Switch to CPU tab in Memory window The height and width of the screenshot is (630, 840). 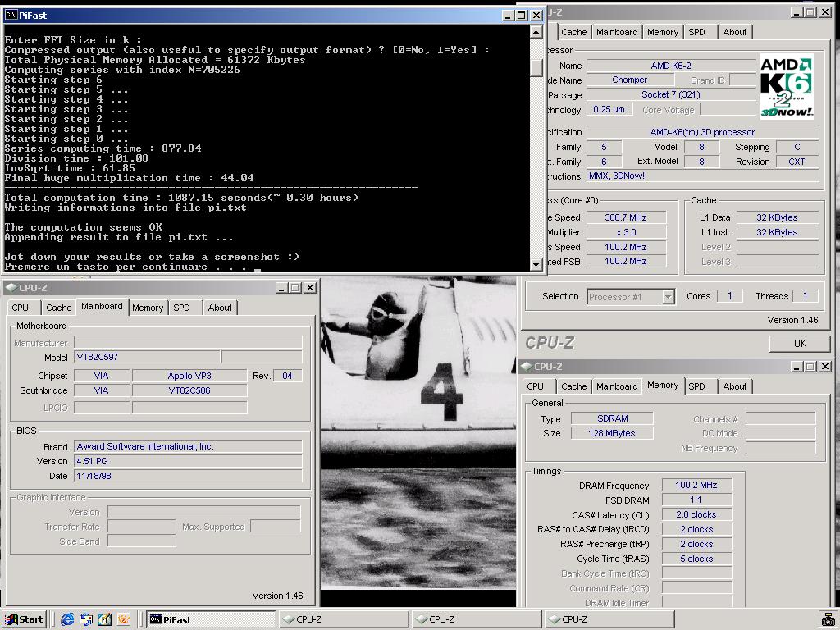coord(535,386)
